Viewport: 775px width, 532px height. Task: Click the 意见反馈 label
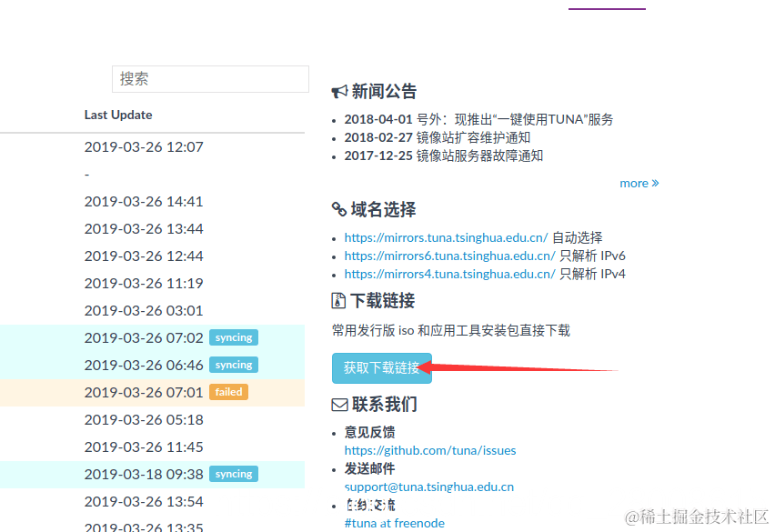pyautogui.click(x=369, y=432)
